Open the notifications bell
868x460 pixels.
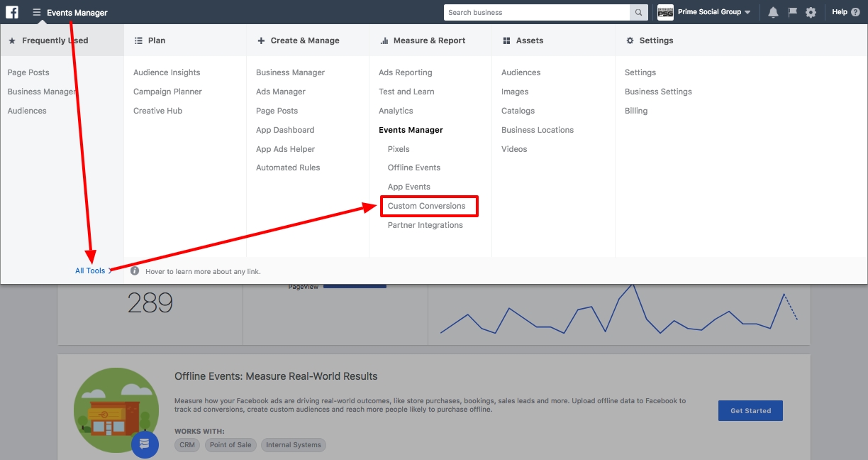coord(773,12)
